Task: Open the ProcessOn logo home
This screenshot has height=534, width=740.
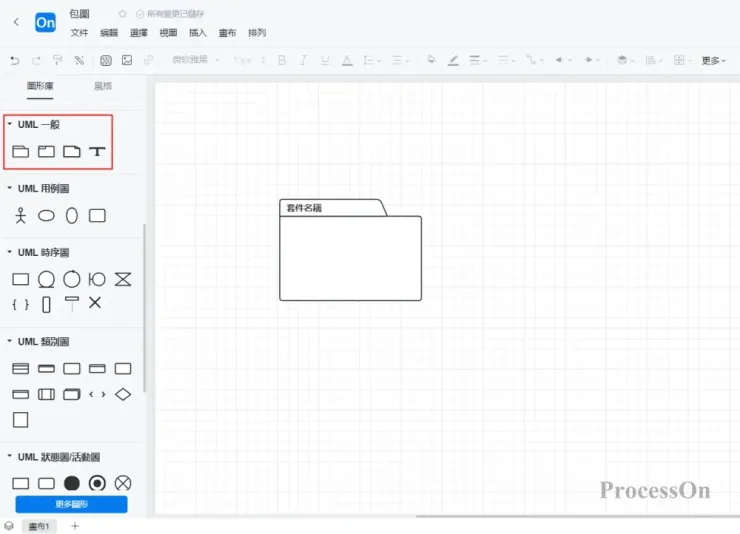Action: 45,23
